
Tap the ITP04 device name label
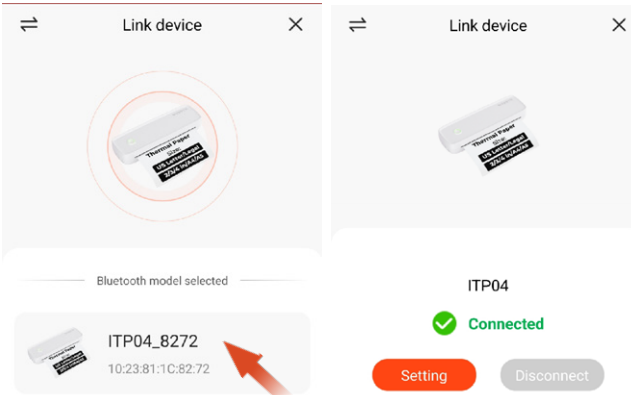(488, 286)
